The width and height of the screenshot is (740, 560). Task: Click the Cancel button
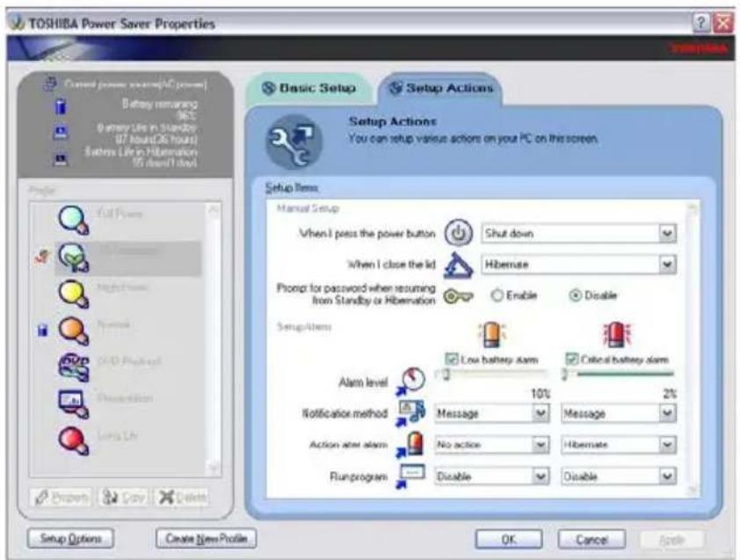point(591,539)
